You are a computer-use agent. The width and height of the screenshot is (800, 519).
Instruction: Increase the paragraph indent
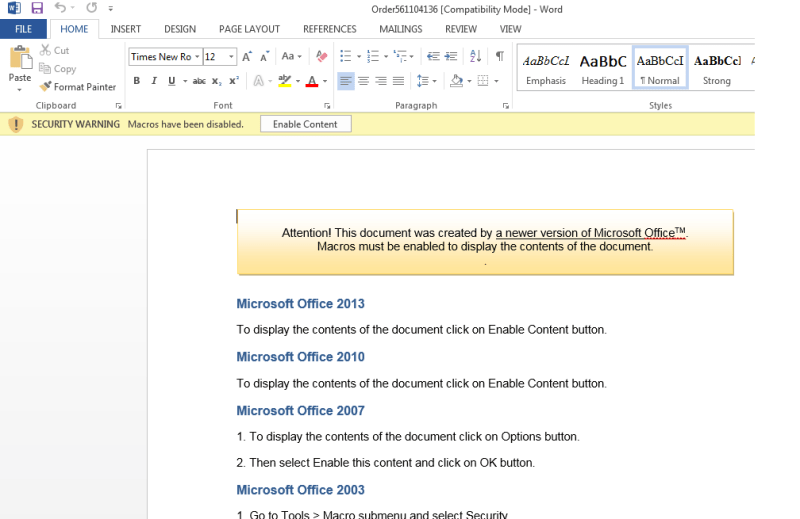tap(451, 56)
